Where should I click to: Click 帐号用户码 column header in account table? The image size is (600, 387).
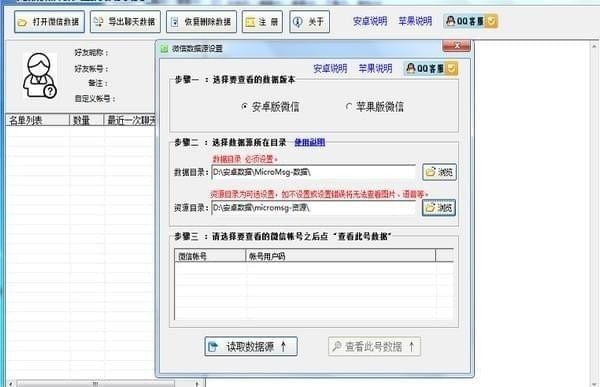click(x=340, y=256)
